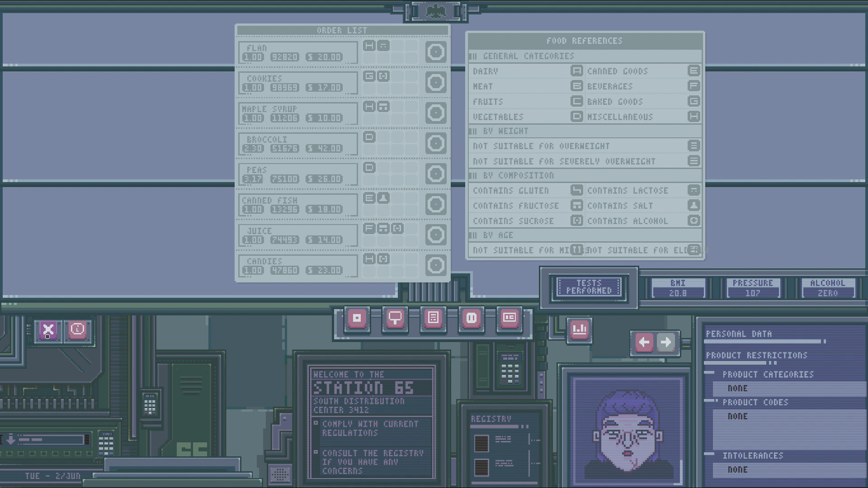Click the Tests Performed button
Viewport: 868px width, 488px height.
tap(589, 287)
